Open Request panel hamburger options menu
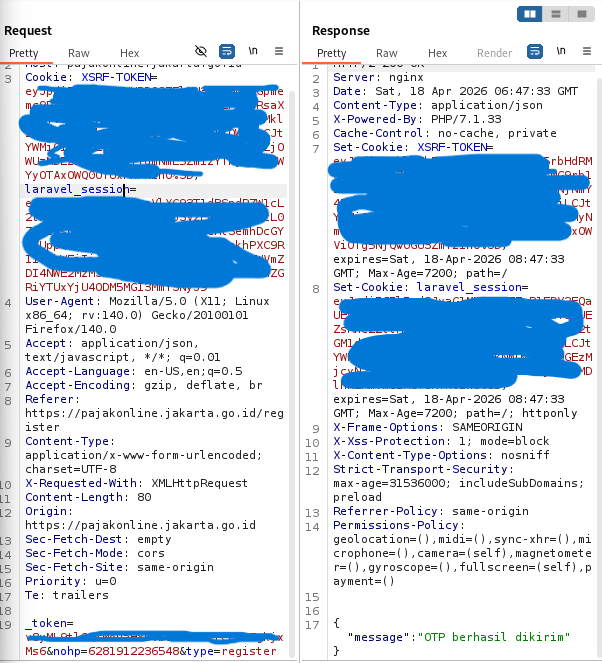This screenshot has width=602, height=663. 279,51
